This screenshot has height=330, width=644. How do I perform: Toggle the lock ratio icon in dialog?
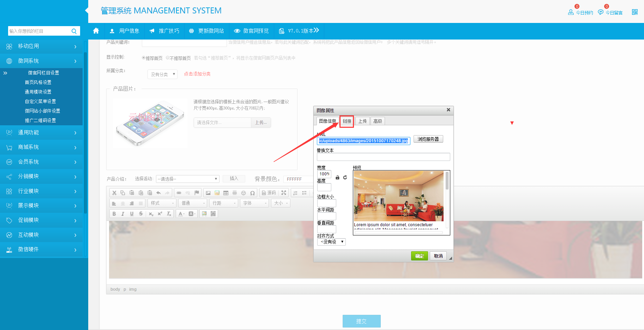[x=337, y=178]
